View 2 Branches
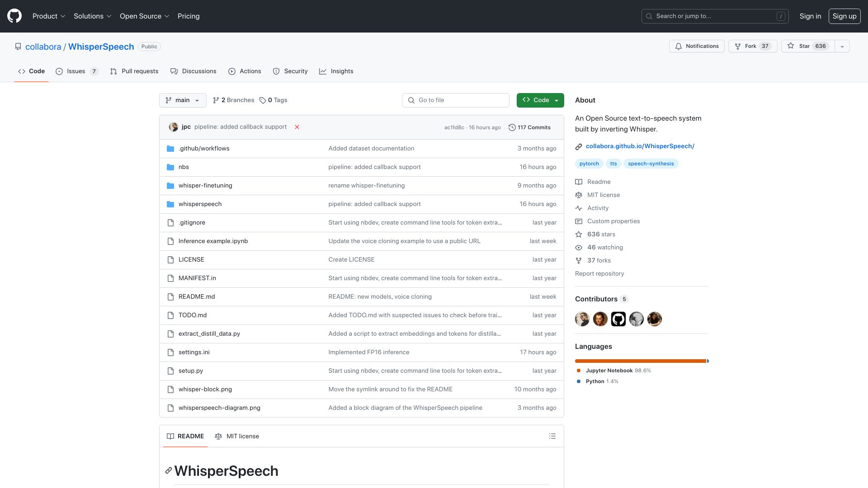This screenshot has width=868, height=488. click(x=234, y=100)
